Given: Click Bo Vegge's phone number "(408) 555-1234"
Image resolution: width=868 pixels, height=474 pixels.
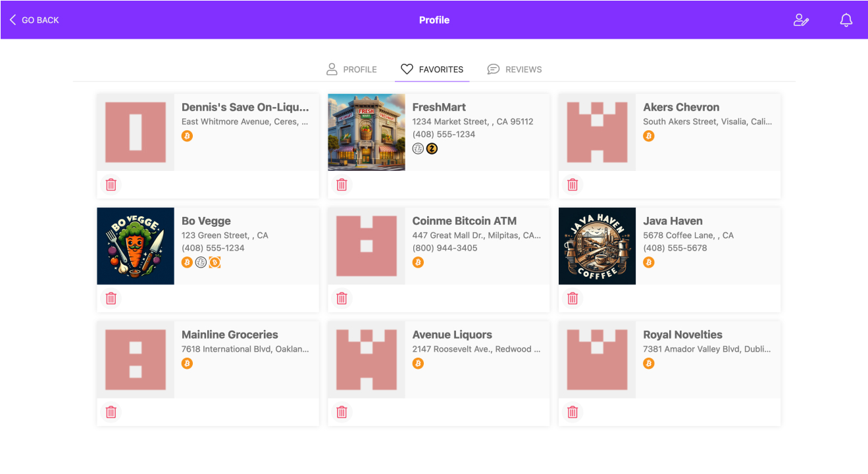Looking at the screenshot, I should click(213, 248).
